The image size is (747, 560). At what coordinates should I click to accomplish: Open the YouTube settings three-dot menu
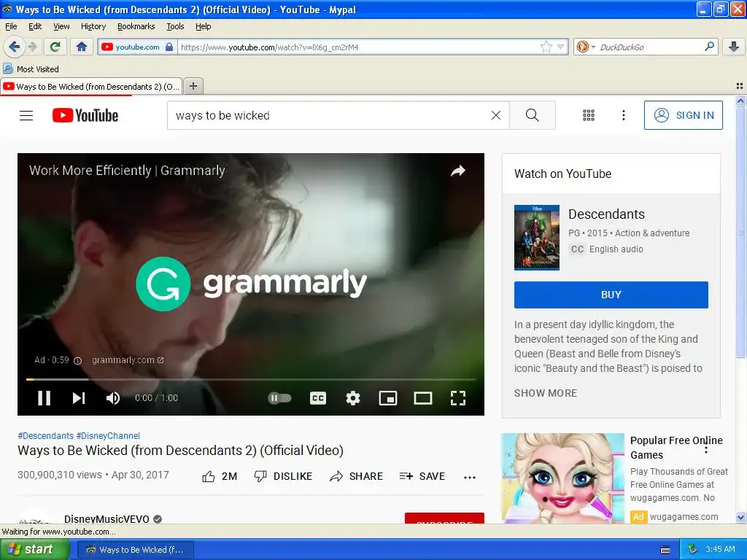click(624, 115)
